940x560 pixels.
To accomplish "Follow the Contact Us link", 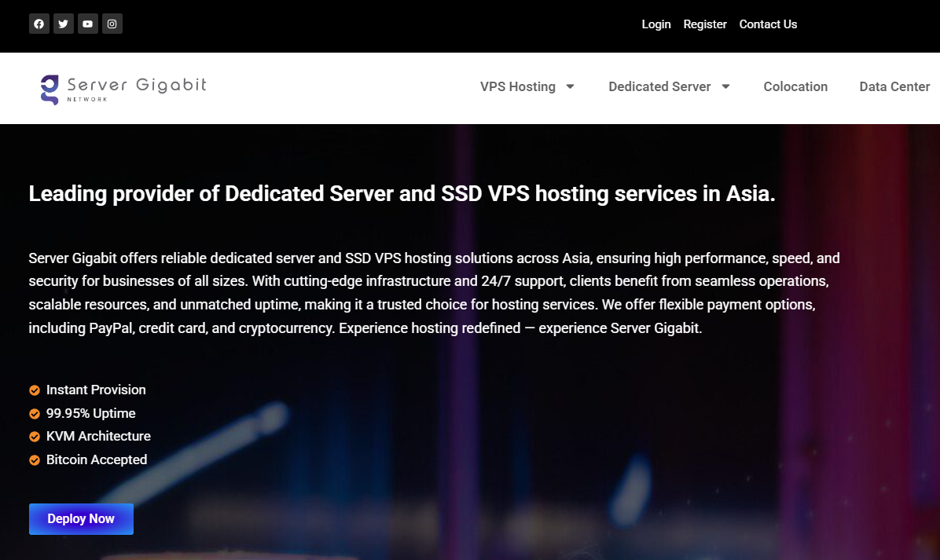I will click(x=768, y=24).
